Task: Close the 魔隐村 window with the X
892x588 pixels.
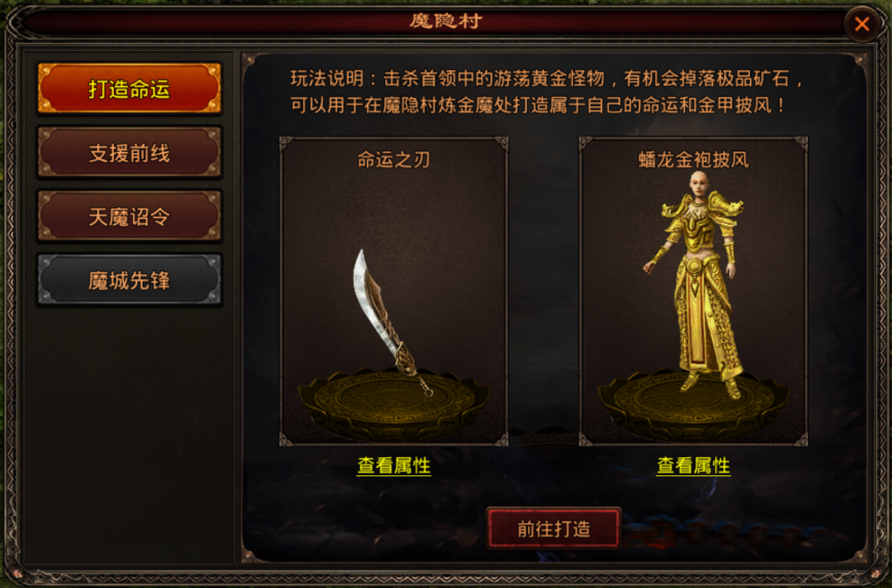Action: (x=862, y=24)
